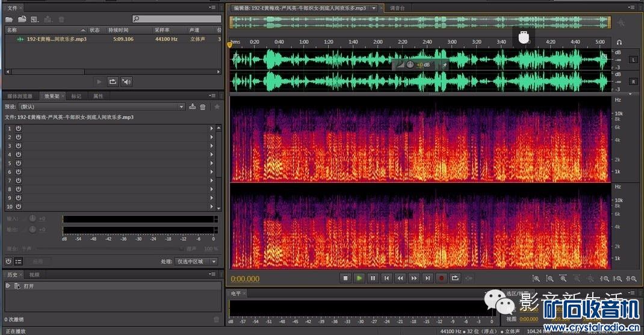Click the auto-play speaker icon in Files panel

(x=126, y=81)
